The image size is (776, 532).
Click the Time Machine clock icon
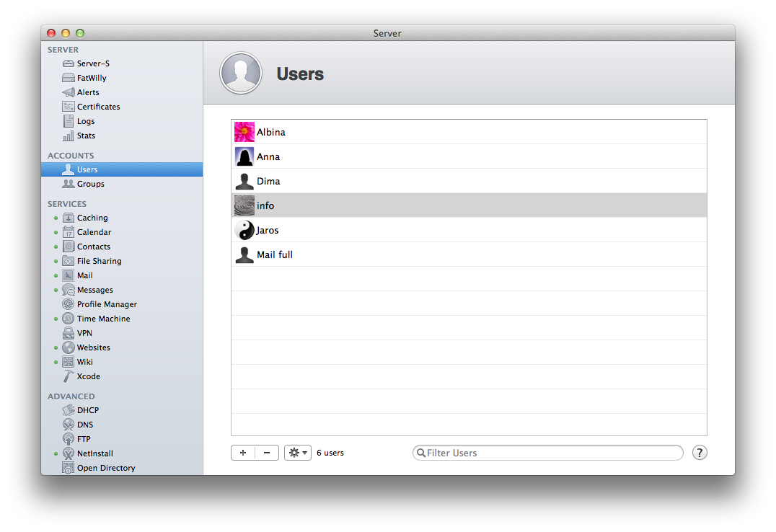(69, 319)
